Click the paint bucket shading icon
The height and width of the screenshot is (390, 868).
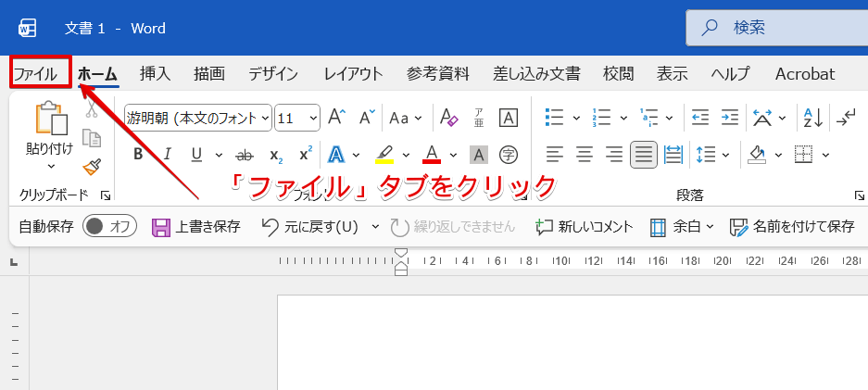coord(757,155)
